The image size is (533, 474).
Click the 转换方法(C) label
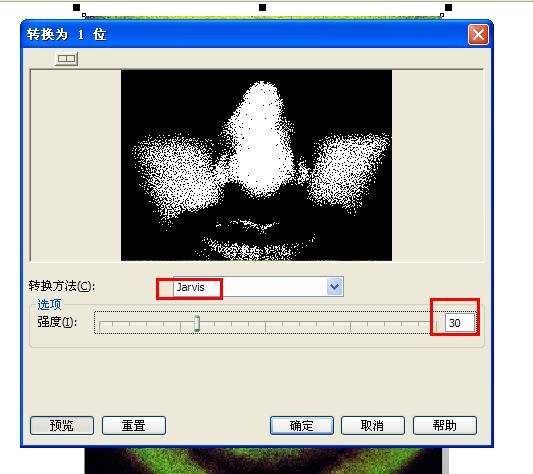(x=62, y=286)
